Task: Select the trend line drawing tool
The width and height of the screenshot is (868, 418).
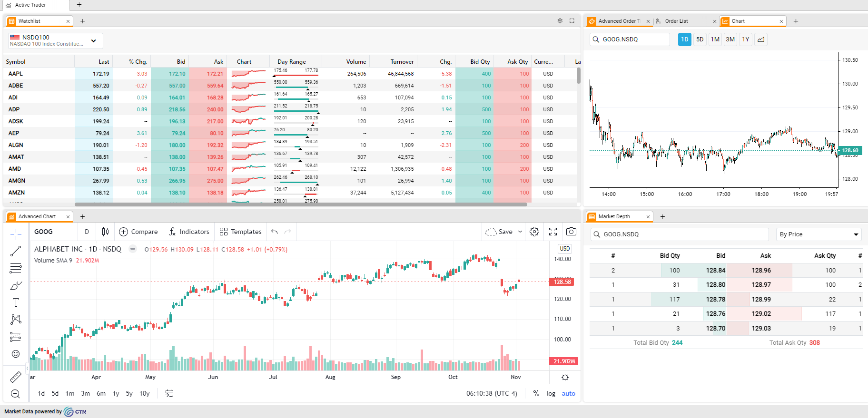Action: click(x=16, y=251)
